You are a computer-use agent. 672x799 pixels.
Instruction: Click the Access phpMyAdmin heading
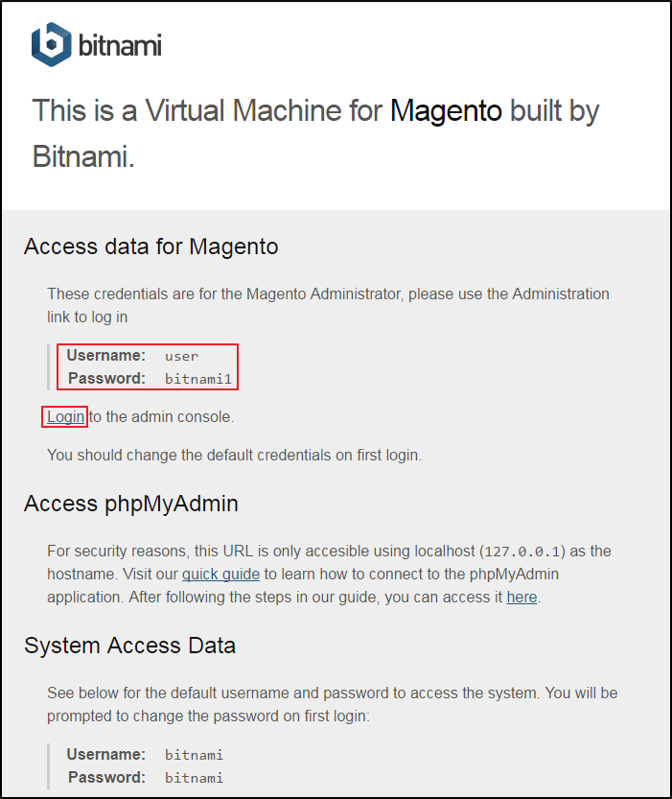131,504
